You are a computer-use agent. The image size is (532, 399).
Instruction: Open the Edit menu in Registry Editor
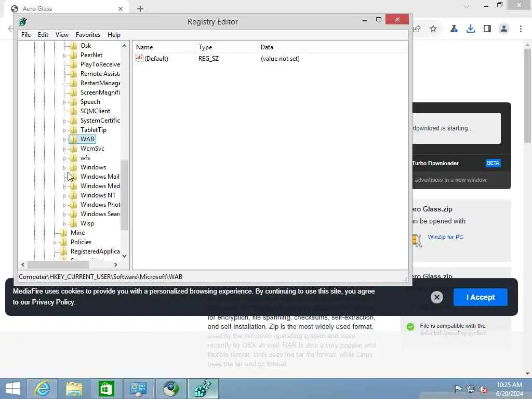43,35
